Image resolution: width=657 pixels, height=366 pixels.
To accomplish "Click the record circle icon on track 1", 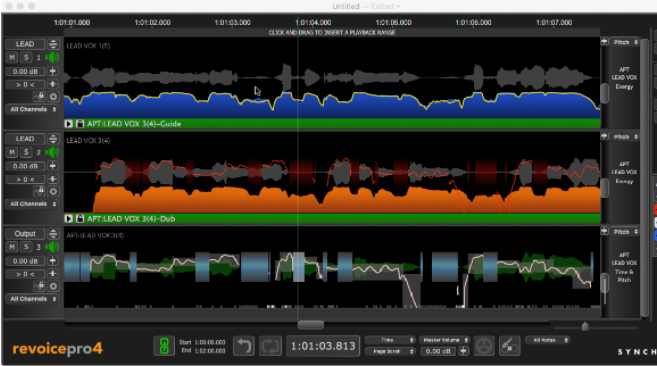I will point(53,96).
